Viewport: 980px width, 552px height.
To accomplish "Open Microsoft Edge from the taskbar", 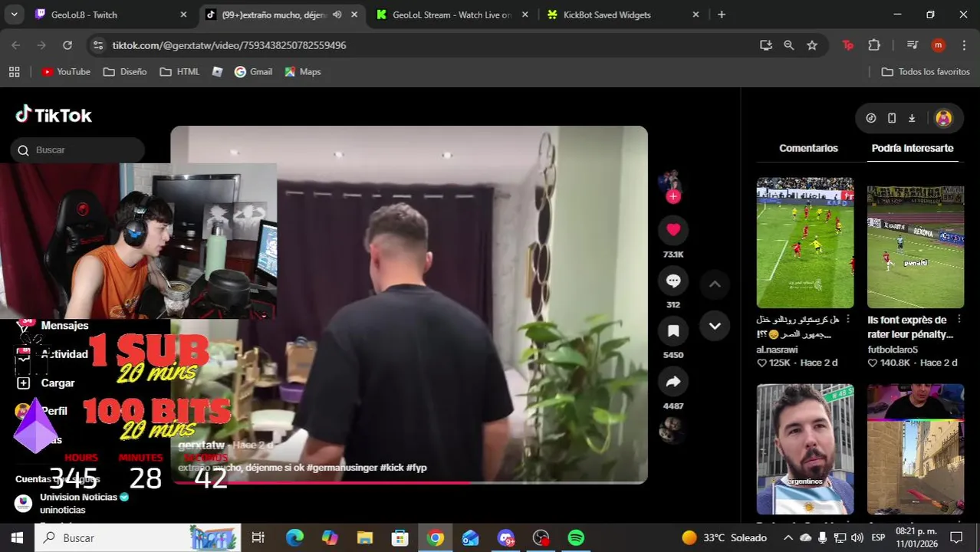I will [x=294, y=538].
